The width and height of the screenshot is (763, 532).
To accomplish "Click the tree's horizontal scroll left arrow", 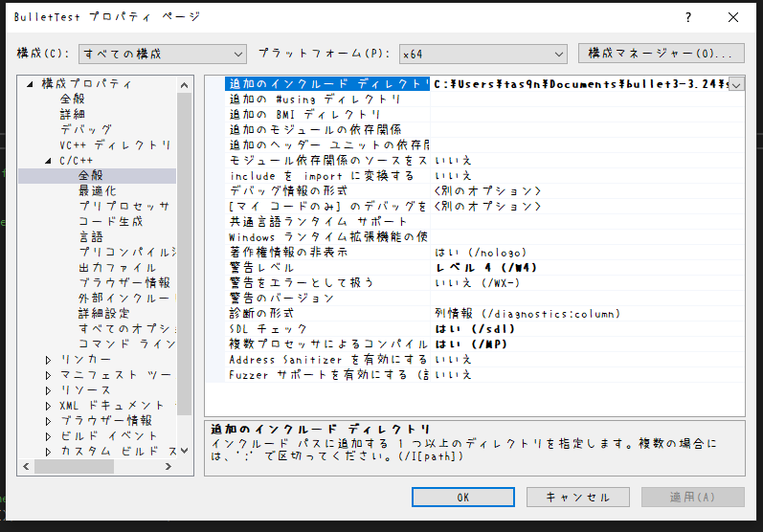I will tap(26, 466).
